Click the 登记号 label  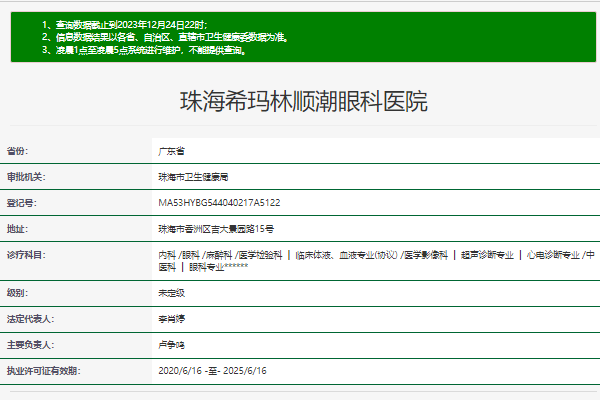tap(21, 203)
